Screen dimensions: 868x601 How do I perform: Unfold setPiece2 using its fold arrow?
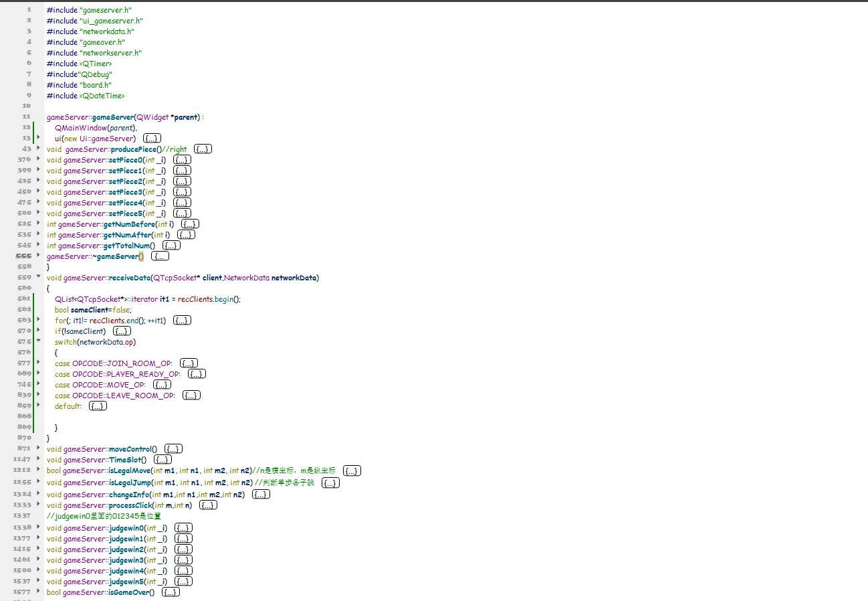39,181
